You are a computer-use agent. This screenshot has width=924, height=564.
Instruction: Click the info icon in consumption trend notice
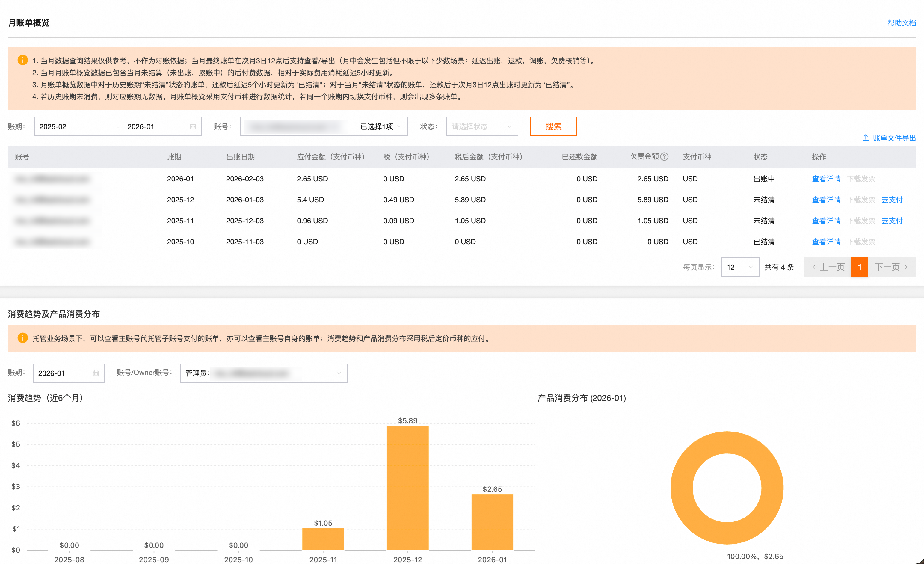22,338
